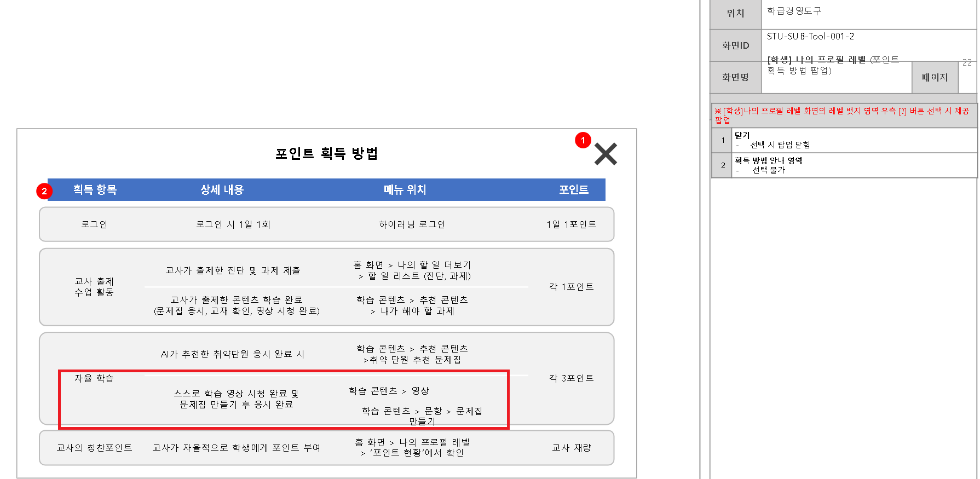This screenshot has height=479, width=980.
Task: Click the 각 1포인트 point value
Action: pyautogui.click(x=571, y=287)
